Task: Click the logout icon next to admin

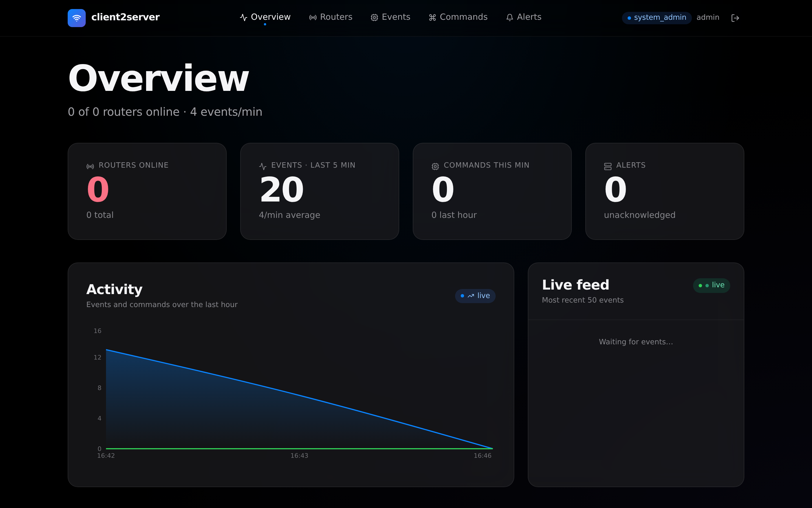Action: [735, 18]
